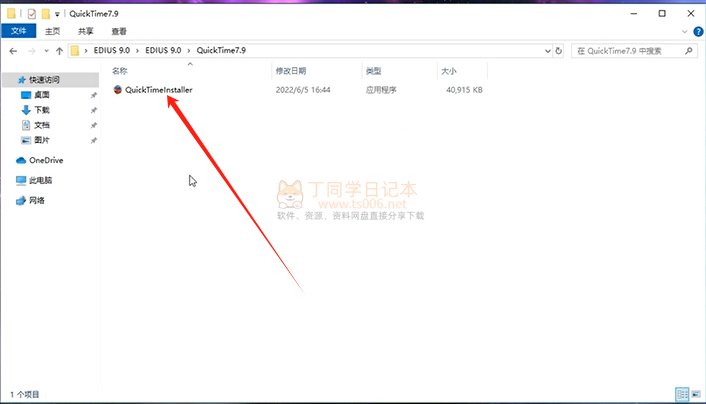
Task: Open 此电脑 in navigation pane
Action: point(41,180)
